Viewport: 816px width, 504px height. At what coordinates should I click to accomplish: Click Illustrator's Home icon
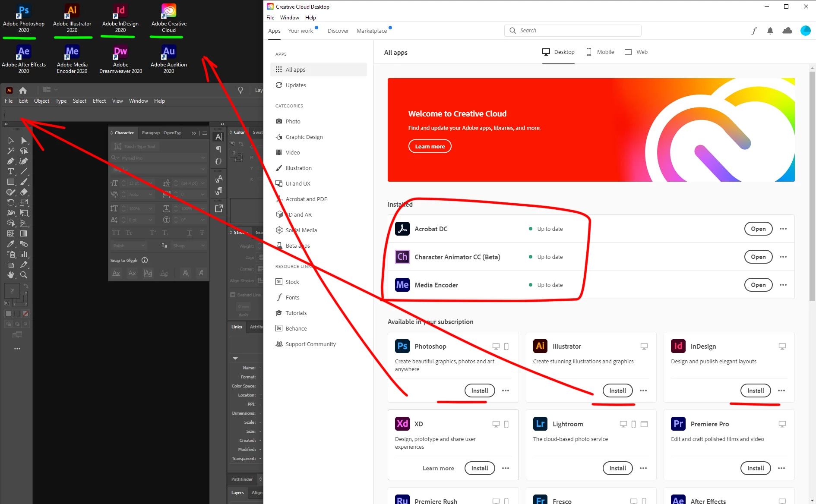[23, 90]
